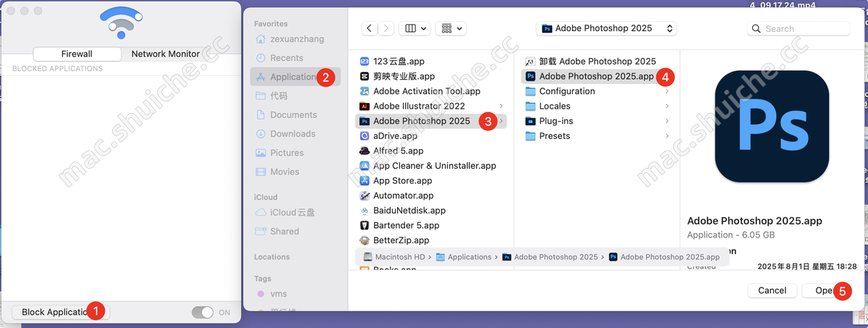Viewport: 868px width, 328px height.
Task: Select the Automator.app icon
Action: (x=365, y=195)
